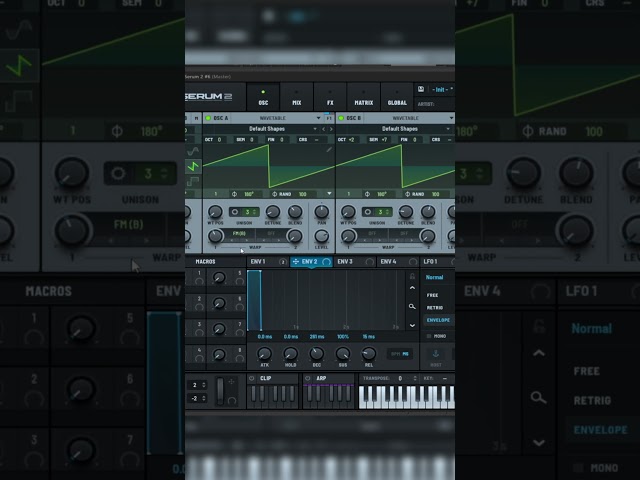Viewport: 640px width, 480px height.
Task: Toggle OSC B power on/off
Action: tap(341, 118)
